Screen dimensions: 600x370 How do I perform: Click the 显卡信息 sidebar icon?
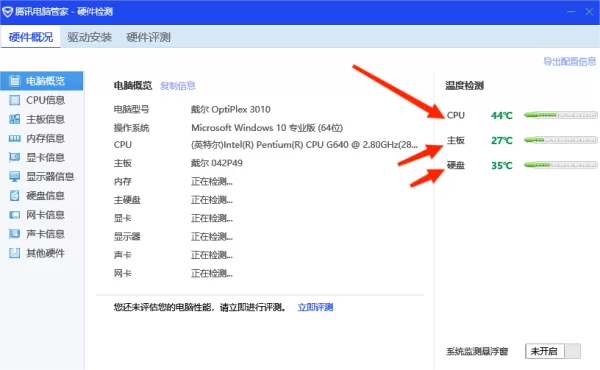tap(15, 157)
